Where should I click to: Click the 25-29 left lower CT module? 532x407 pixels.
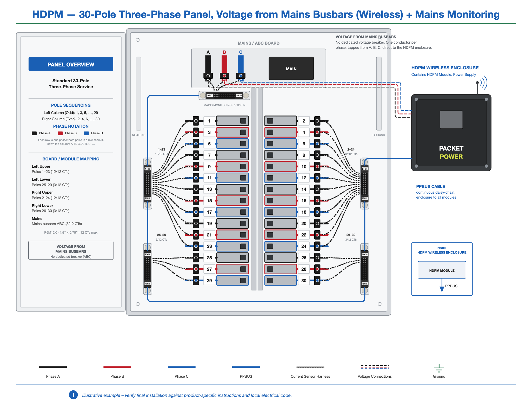148,269
